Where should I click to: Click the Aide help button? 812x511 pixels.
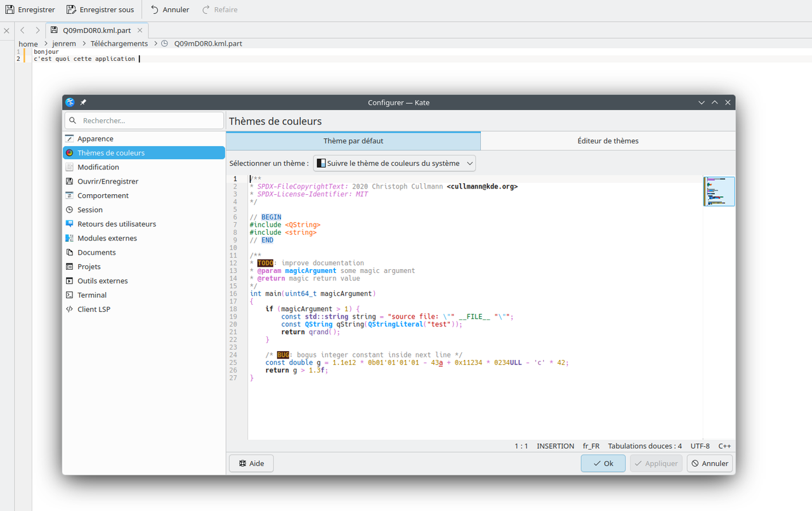(251, 463)
